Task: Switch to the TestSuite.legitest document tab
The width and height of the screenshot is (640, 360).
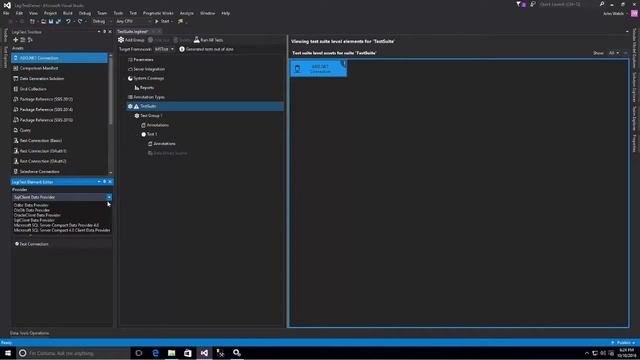Action: coord(133,31)
